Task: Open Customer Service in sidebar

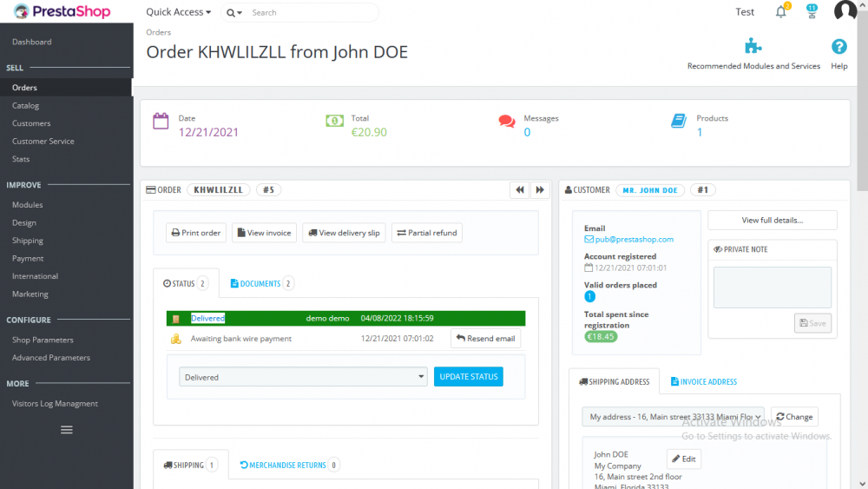Action: pos(43,142)
